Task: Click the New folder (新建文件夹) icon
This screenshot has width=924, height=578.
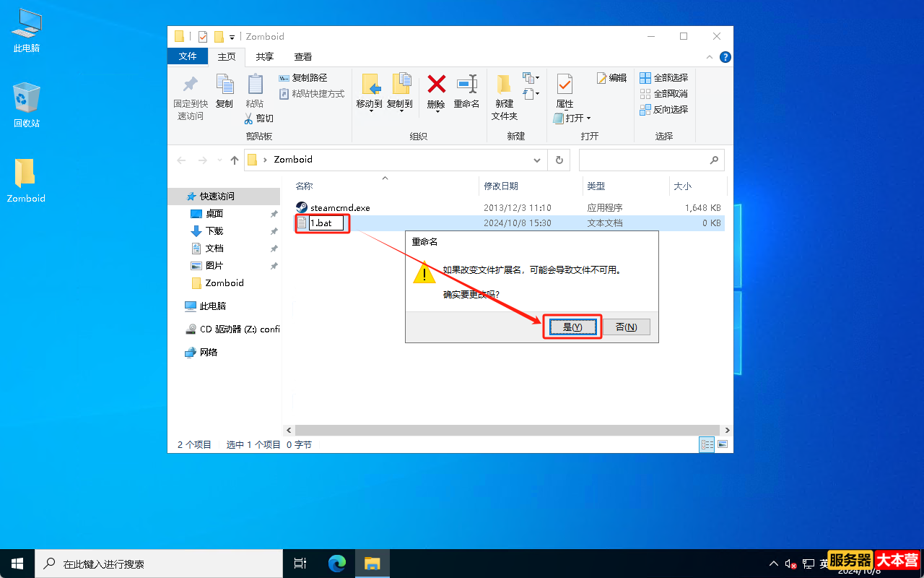Action: coord(505,85)
